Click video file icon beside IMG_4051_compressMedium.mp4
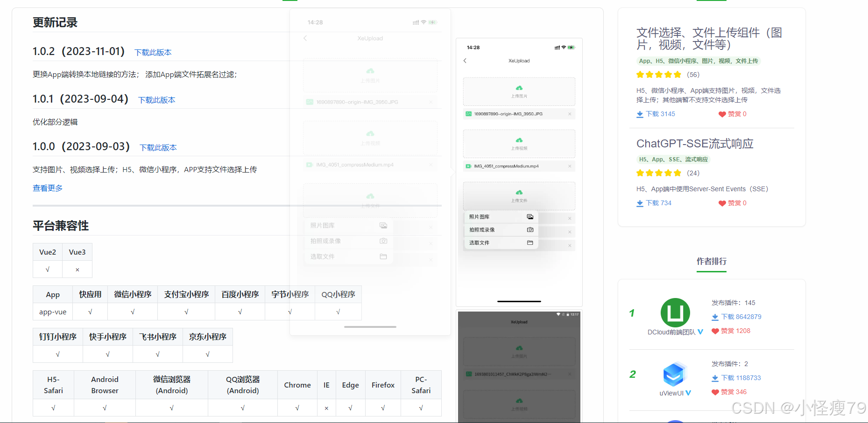 click(x=468, y=166)
